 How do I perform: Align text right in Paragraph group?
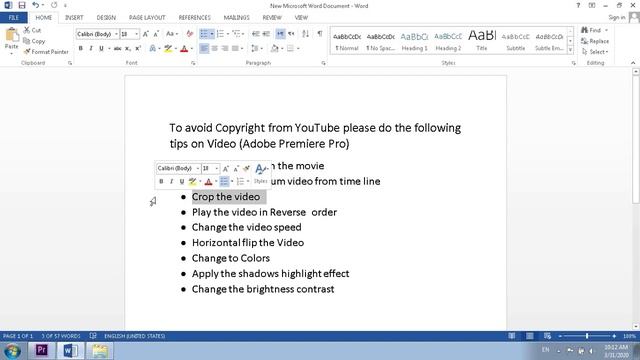tap(224, 49)
